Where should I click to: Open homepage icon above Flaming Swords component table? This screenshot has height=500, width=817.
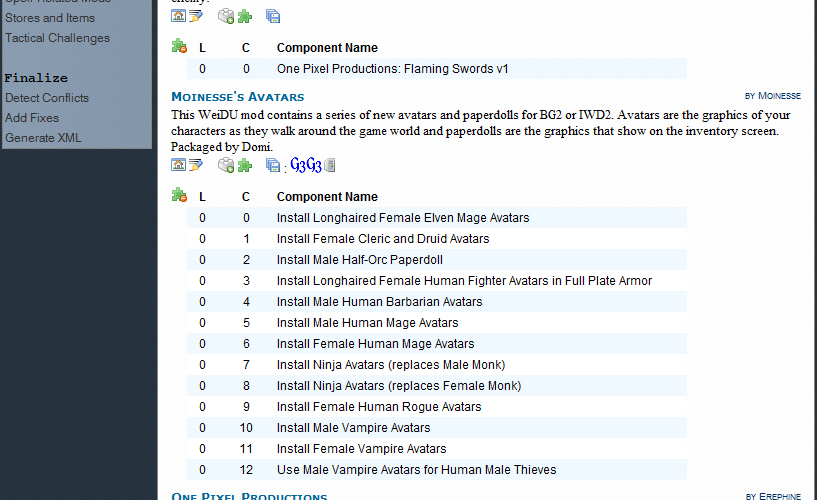[x=178, y=16]
